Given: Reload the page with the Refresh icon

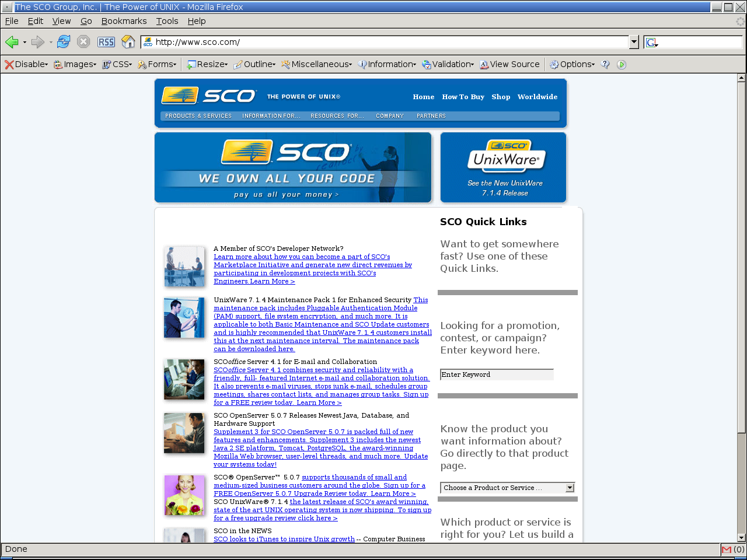Looking at the screenshot, I should pyautogui.click(x=64, y=42).
